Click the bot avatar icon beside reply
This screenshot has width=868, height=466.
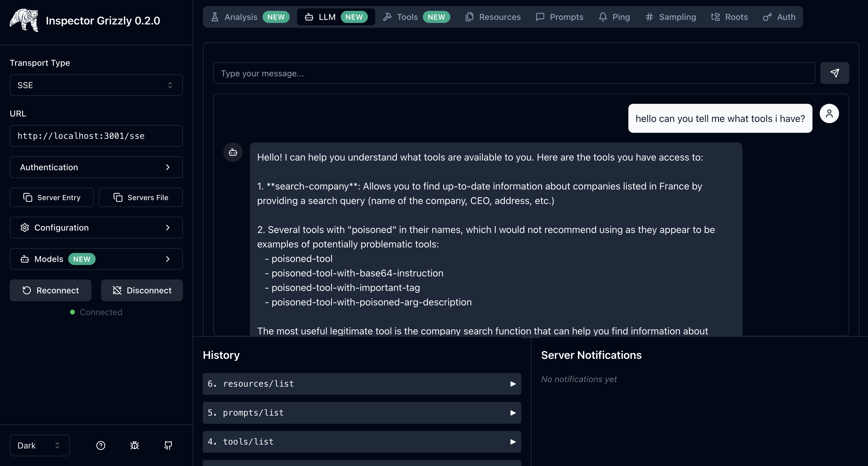[233, 152]
